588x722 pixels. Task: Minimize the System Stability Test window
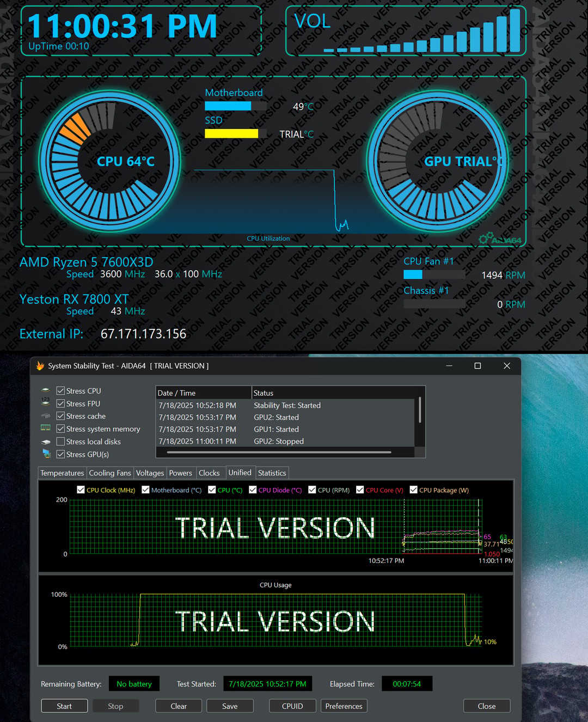coord(449,366)
